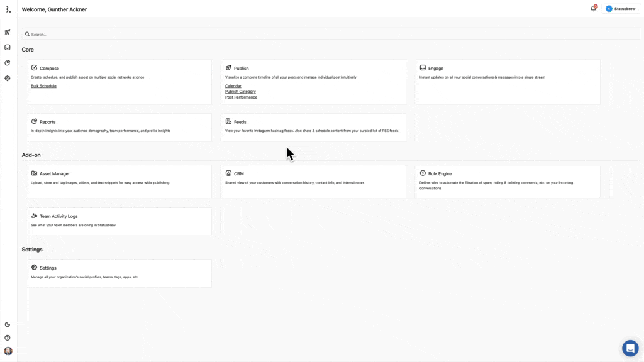The image size is (644, 362).
Task: Click the Statusbrew logo in the sidebar
Action: (x=8, y=9)
